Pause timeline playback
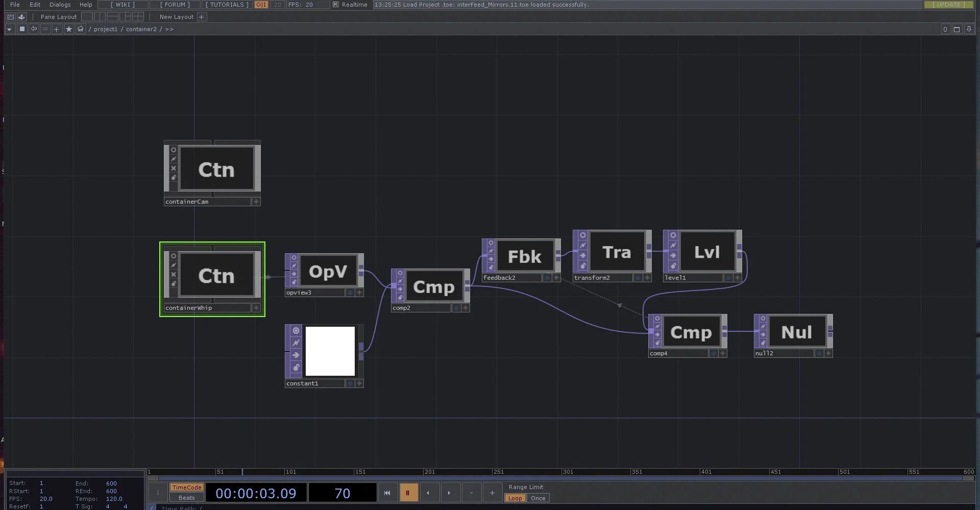This screenshot has height=510, width=980. tap(408, 493)
